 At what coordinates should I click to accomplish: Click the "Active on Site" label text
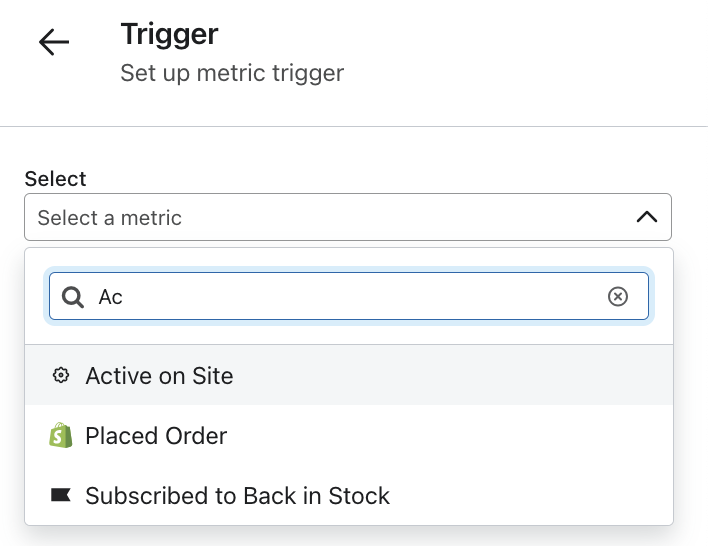pyautogui.click(x=159, y=376)
